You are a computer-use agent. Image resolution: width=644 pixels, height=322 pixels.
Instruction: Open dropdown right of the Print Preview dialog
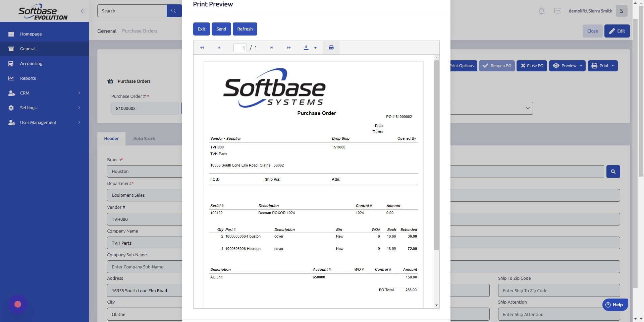(x=492, y=108)
